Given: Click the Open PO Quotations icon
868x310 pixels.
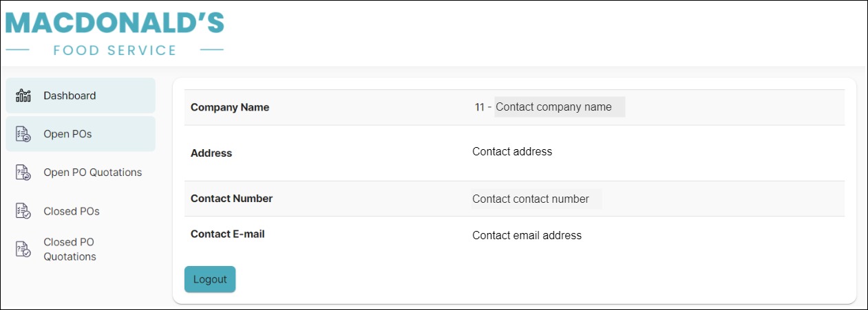Looking at the screenshot, I should pyautogui.click(x=23, y=173).
